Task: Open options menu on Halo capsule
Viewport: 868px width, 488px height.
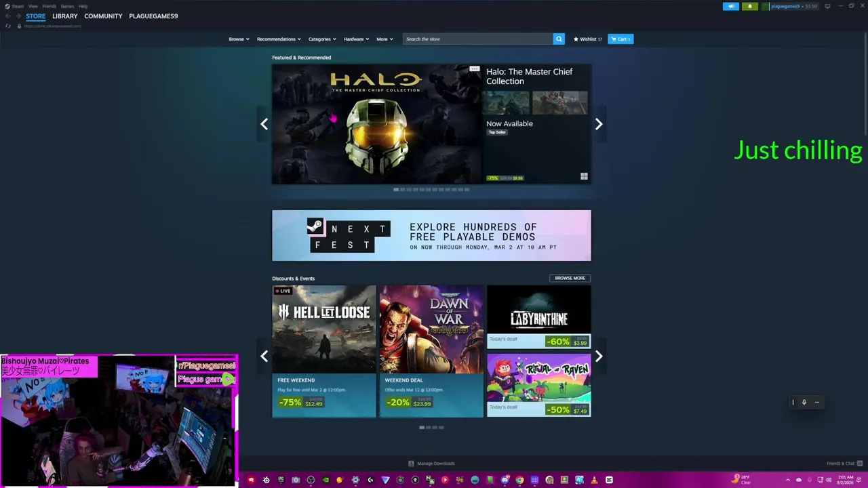Action: click(474, 69)
